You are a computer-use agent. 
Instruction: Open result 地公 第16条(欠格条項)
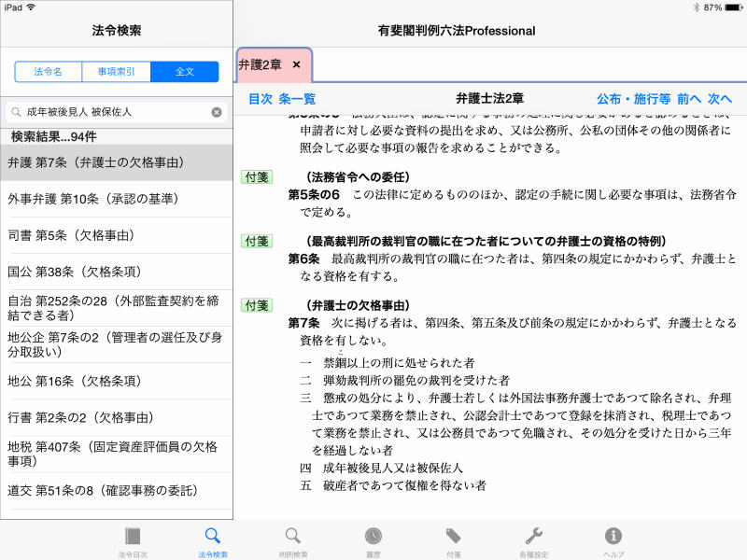116,381
